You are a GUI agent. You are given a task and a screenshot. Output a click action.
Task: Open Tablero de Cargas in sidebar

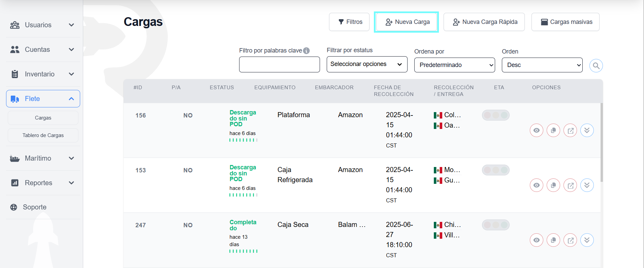click(43, 135)
